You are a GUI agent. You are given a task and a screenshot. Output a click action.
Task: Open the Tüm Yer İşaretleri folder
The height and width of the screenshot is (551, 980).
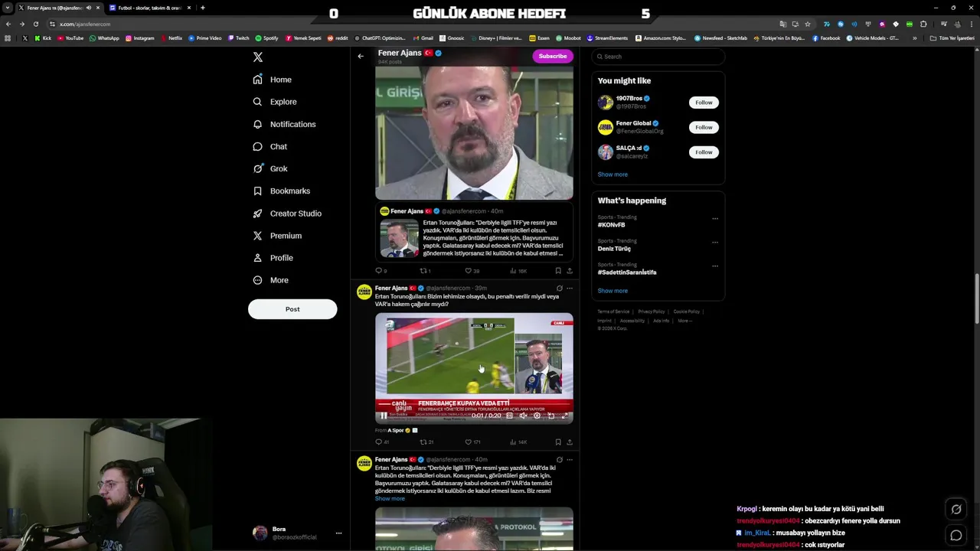(x=952, y=38)
